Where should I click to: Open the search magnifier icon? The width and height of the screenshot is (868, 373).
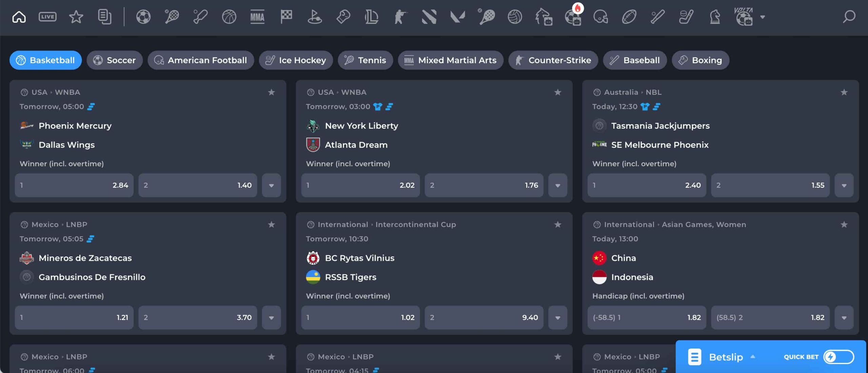(x=849, y=17)
